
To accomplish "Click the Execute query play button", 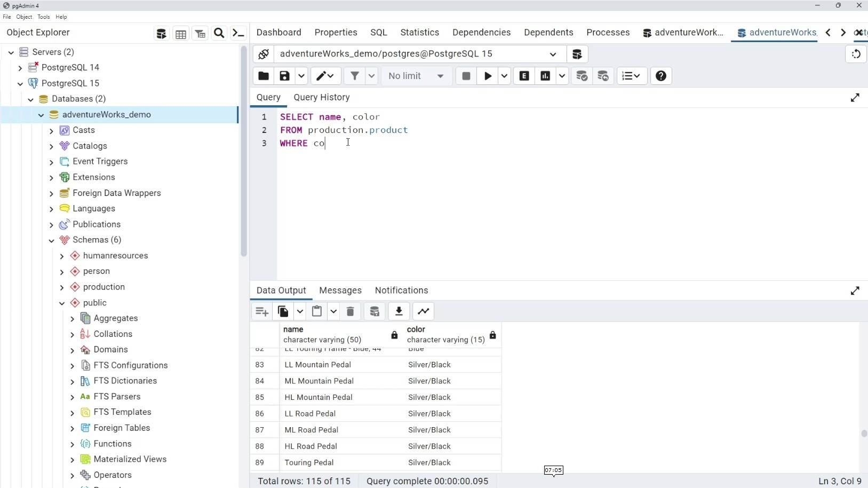I will pos(488,76).
